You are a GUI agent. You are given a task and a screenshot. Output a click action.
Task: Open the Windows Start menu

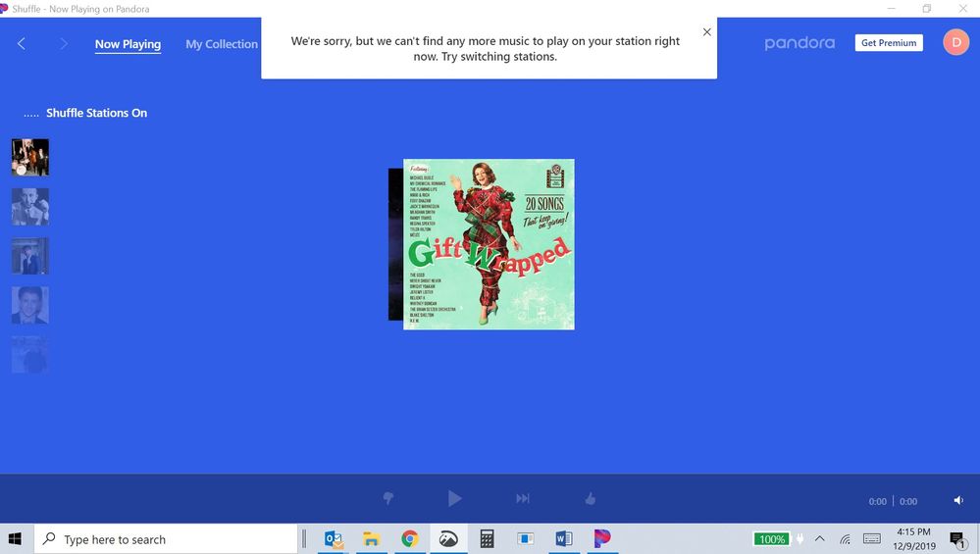15,539
